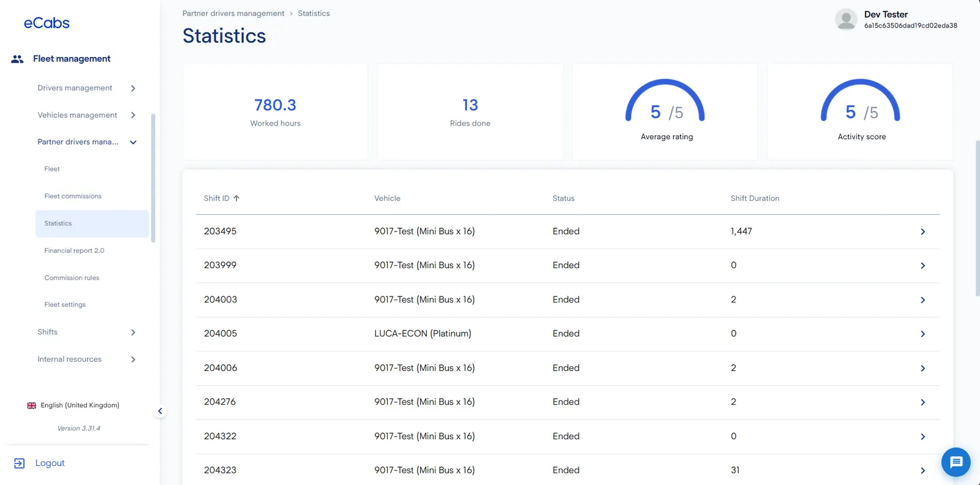Click the UK flag language icon
Image resolution: width=980 pixels, height=485 pixels.
(32, 405)
